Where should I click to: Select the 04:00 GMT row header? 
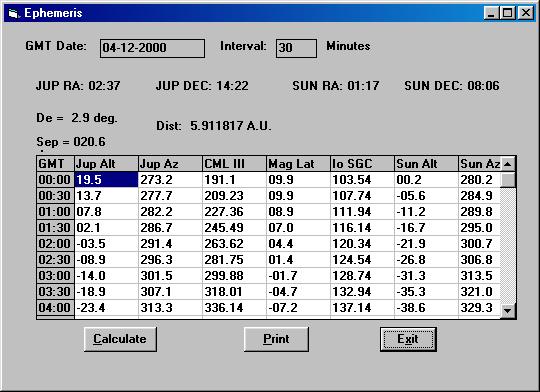[x=55, y=308]
